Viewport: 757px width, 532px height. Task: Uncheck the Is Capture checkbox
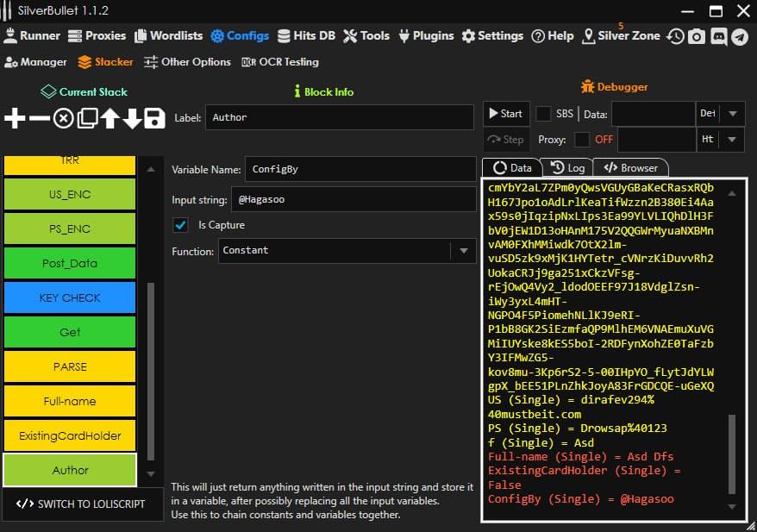[x=181, y=225]
